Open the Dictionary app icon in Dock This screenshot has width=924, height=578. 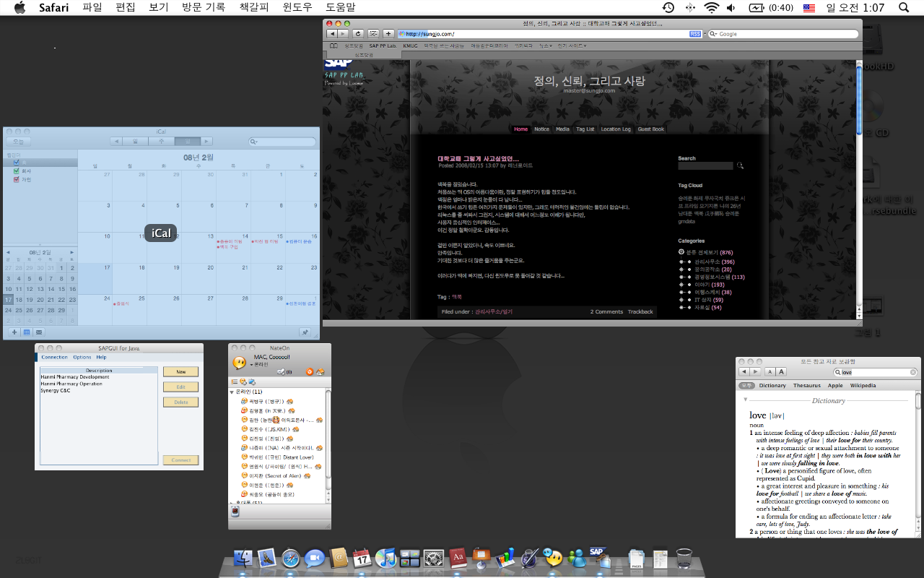pyautogui.click(x=457, y=558)
